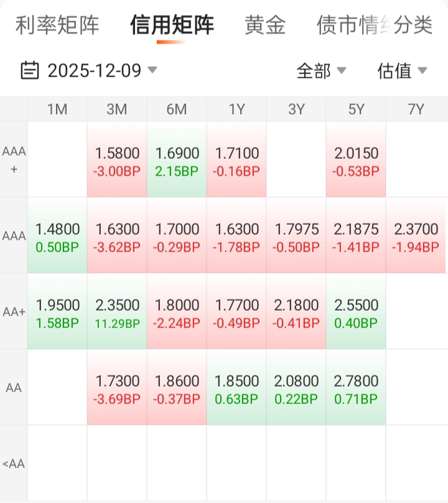The width and height of the screenshot is (448, 503).
Task: Click the AA 5Y cell showing 2.7800
Action: pos(356,388)
